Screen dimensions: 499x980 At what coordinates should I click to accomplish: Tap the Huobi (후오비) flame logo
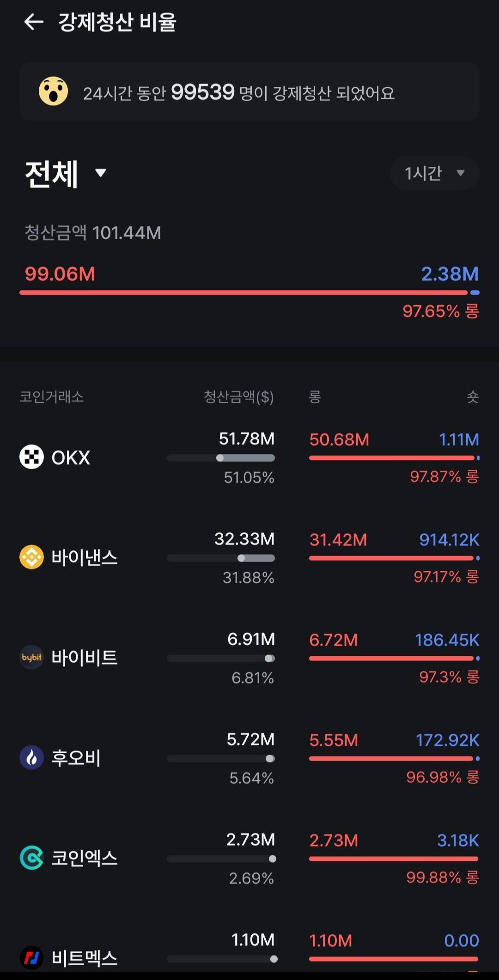(31, 757)
